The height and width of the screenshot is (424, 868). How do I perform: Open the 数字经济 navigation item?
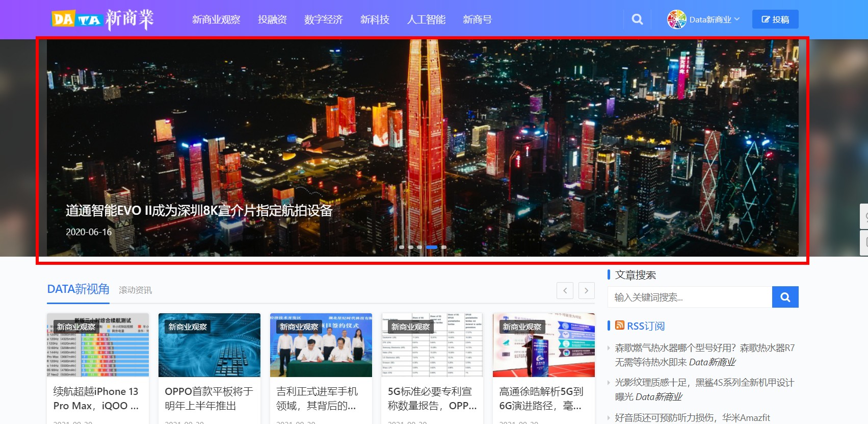(323, 19)
